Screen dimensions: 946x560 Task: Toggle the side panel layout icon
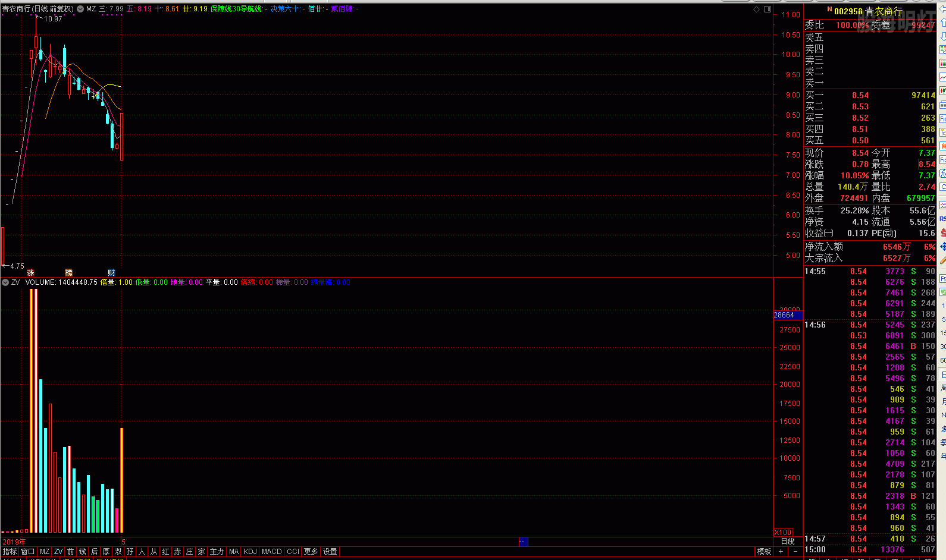pyautogui.click(x=767, y=9)
